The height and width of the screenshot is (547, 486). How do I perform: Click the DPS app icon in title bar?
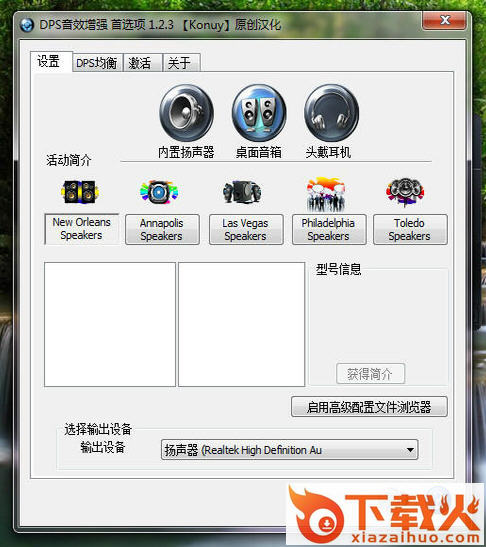tap(27, 25)
